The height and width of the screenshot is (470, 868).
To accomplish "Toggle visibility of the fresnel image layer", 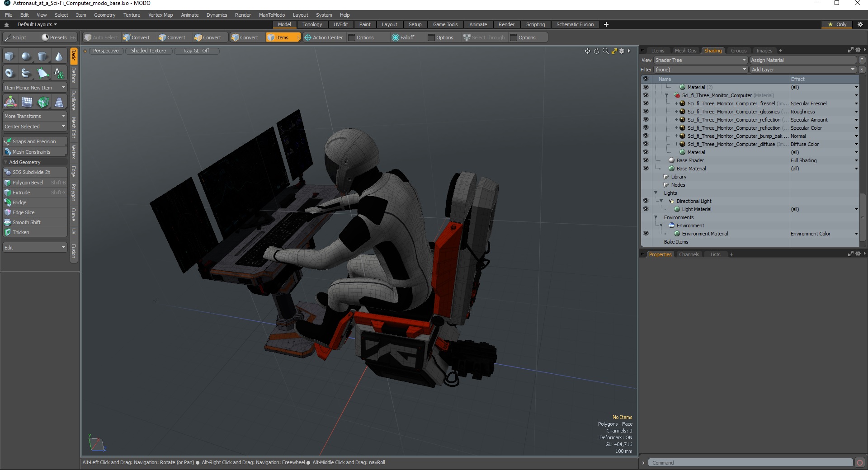I will [646, 103].
